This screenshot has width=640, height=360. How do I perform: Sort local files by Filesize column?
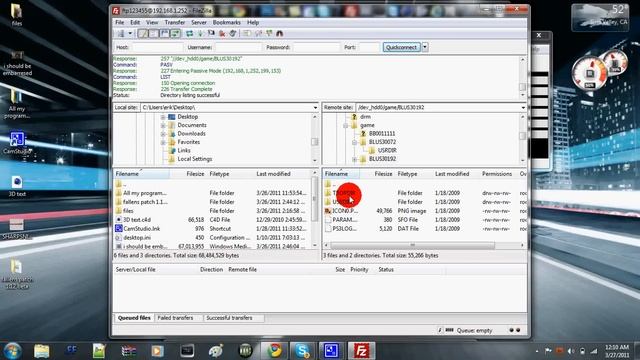(x=195, y=174)
